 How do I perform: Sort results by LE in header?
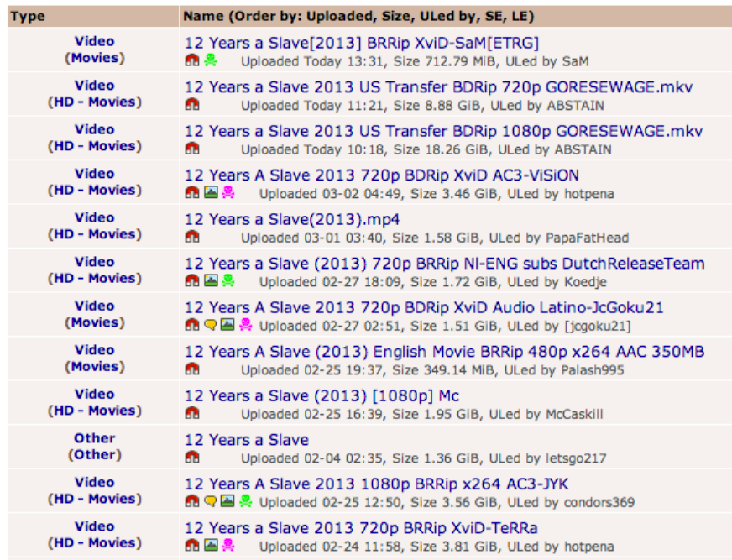(520, 16)
